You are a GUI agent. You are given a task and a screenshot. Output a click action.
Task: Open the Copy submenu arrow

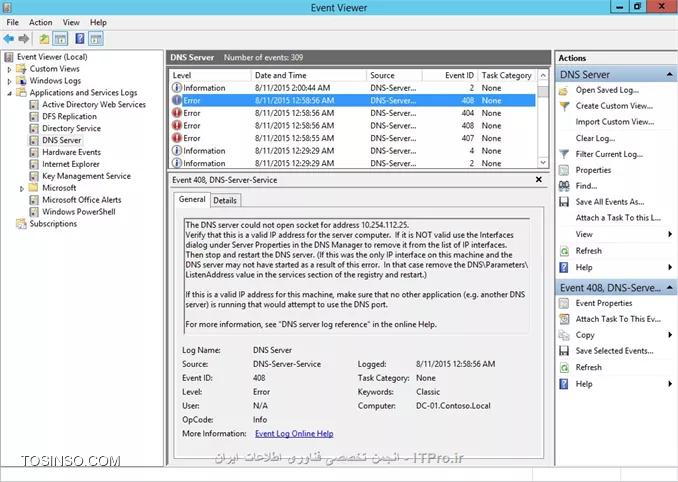[670, 335]
